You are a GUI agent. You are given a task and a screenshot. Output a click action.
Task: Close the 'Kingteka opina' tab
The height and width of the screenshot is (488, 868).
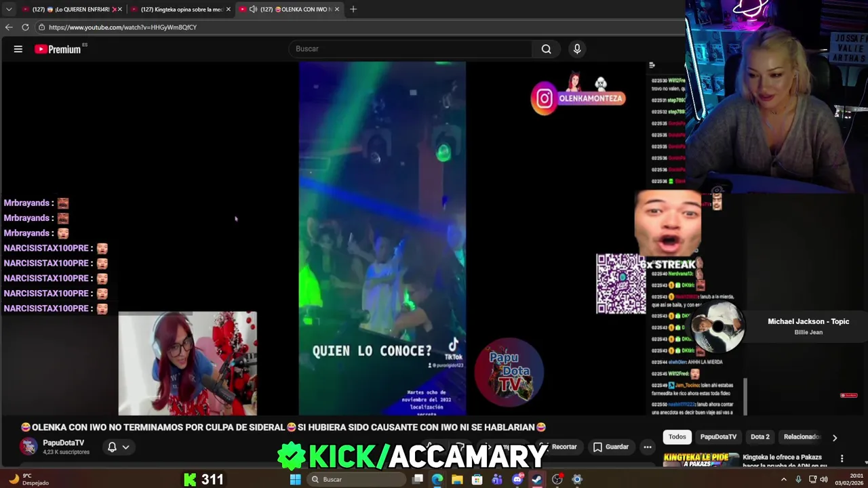[x=228, y=9]
